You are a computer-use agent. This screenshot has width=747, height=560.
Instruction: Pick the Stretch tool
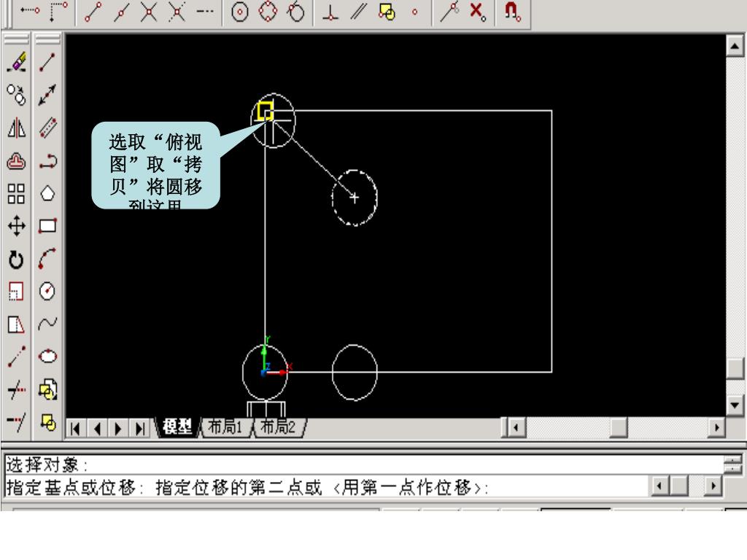tap(17, 324)
